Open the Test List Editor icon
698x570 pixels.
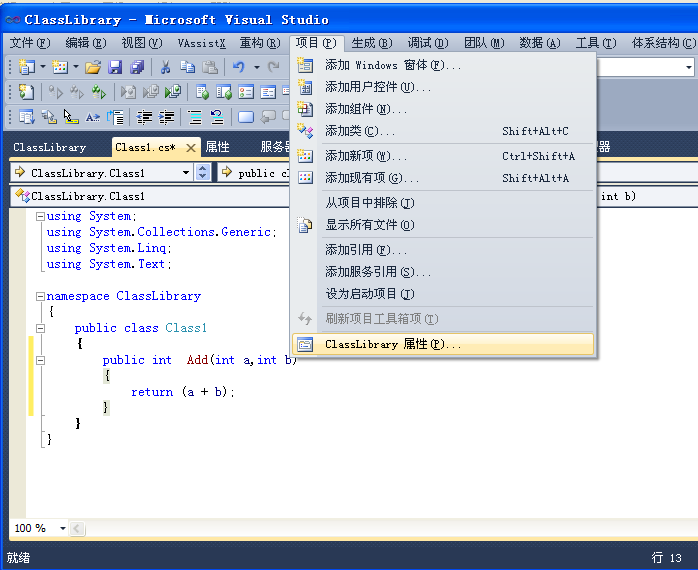click(x=224, y=92)
